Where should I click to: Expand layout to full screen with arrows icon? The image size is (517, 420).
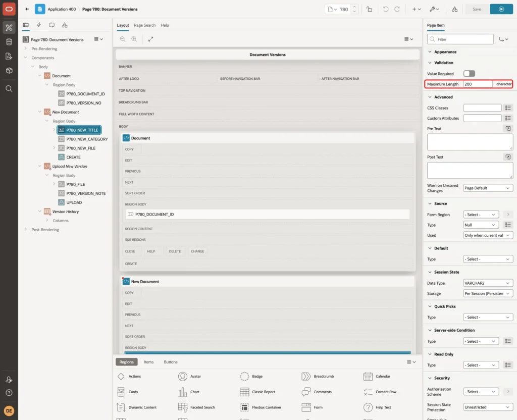(150, 39)
